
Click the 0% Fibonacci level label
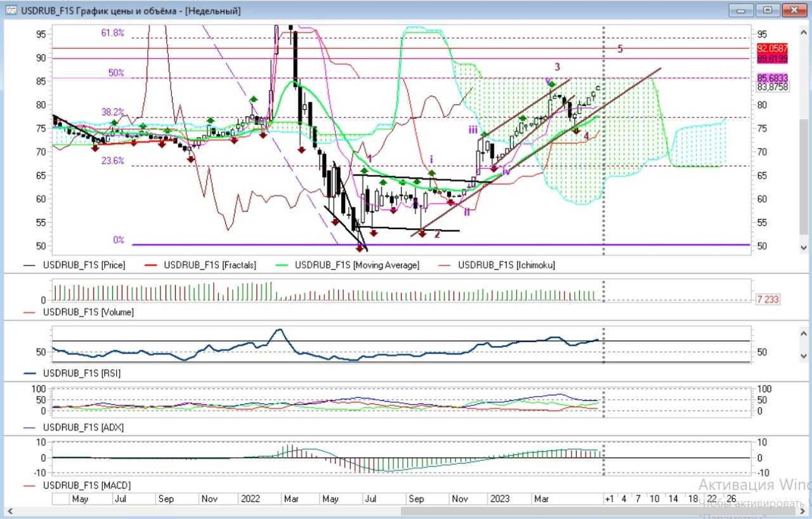coord(119,240)
